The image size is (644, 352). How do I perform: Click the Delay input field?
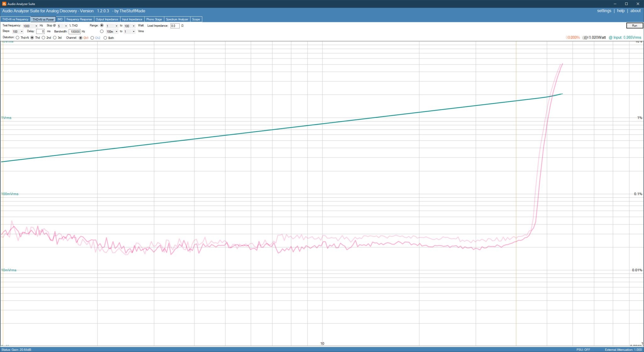(x=41, y=31)
